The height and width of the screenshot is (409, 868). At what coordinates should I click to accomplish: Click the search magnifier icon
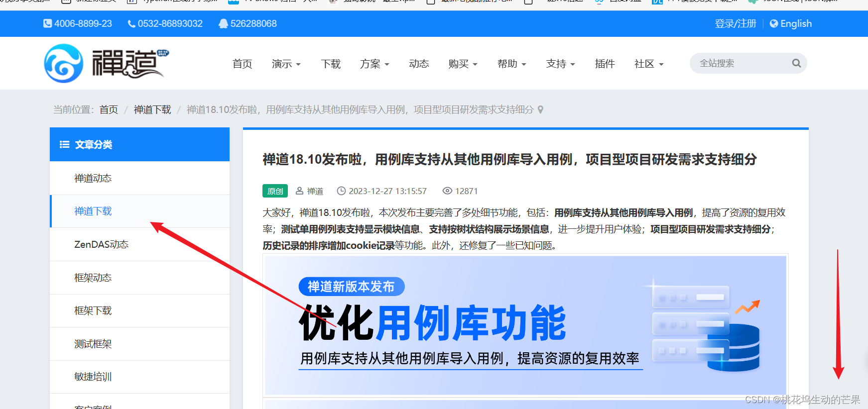tap(796, 63)
